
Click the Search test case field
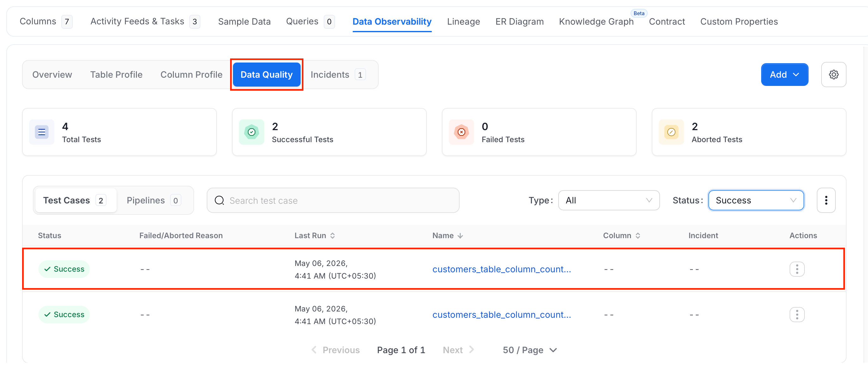[333, 200]
